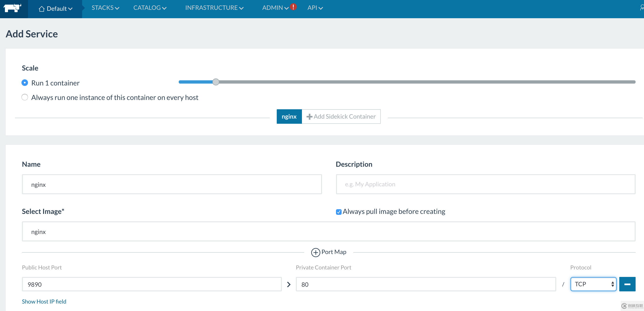644x311 pixels.
Task: Disable Always pull image before creating checkbox
Action: (338, 212)
